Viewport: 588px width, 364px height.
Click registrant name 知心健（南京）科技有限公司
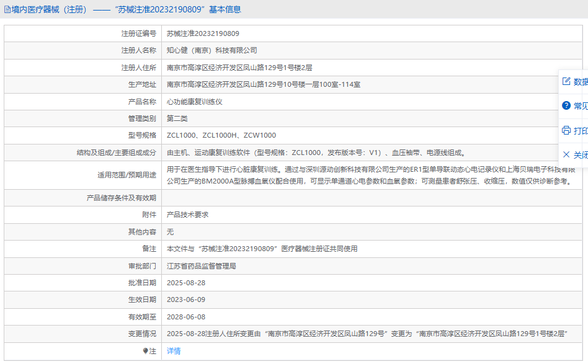point(212,51)
